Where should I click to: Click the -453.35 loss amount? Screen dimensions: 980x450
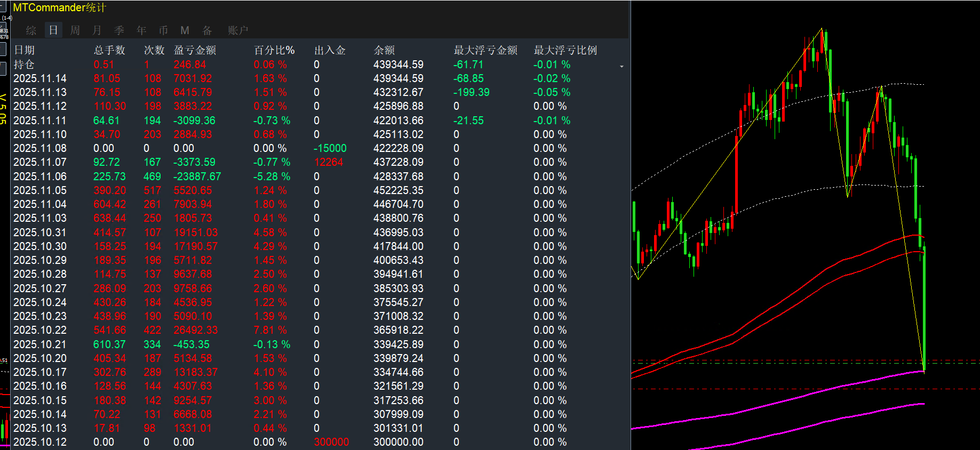pyautogui.click(x=192, y=344)
